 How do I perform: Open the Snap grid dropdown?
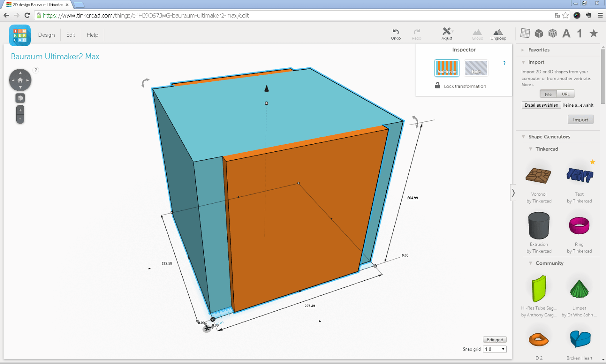click(x=494, y=349)
